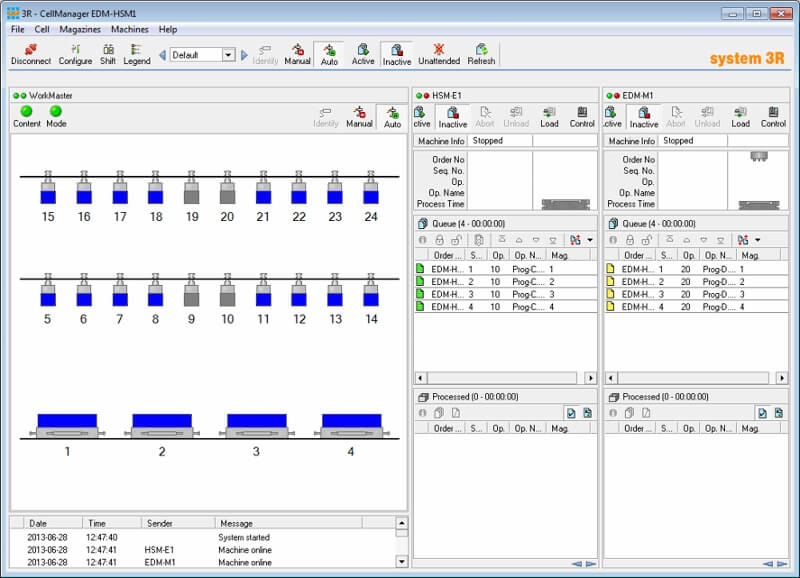Click the Active icon in main toolbar
The height and width of the screenshot is (578, 800).
point(363,54)
